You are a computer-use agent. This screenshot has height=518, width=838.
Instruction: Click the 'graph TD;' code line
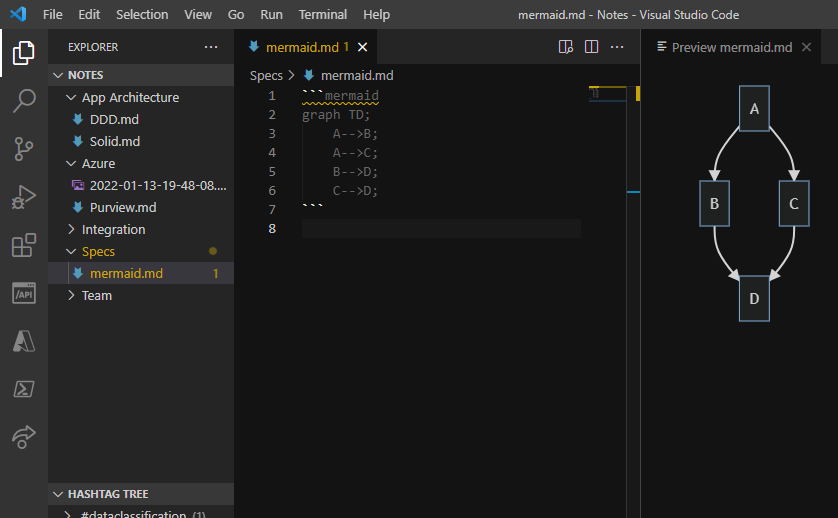[336, 115]
